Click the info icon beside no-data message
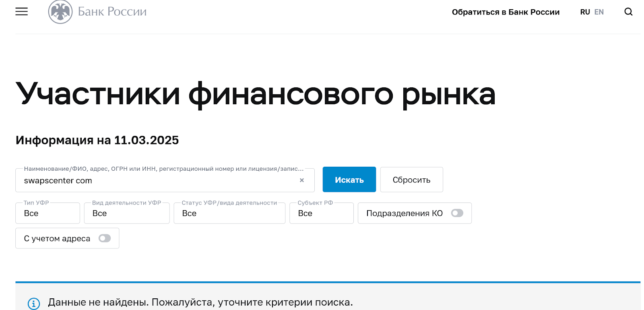Viewport: 644px width, 310px height. pyautogui.click(x=34, y=304)
